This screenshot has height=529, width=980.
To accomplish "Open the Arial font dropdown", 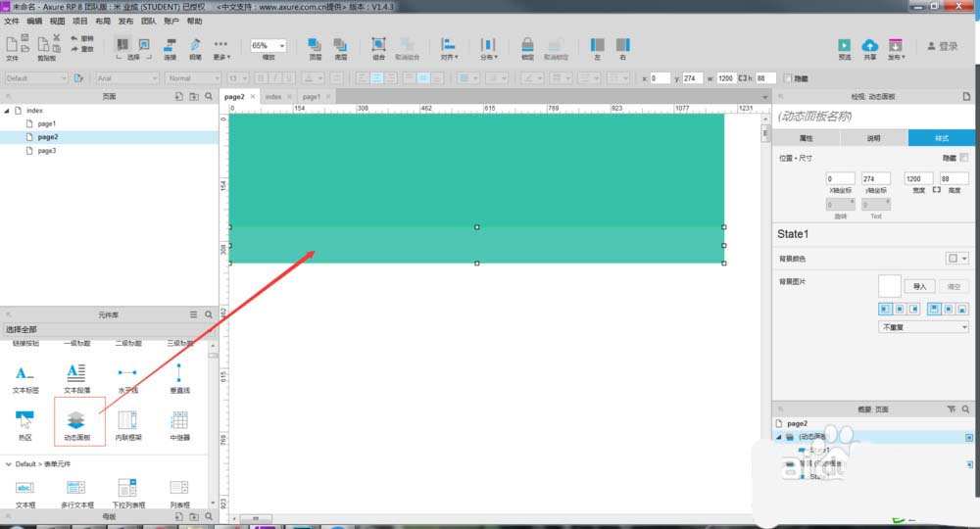I will point(127,78).
